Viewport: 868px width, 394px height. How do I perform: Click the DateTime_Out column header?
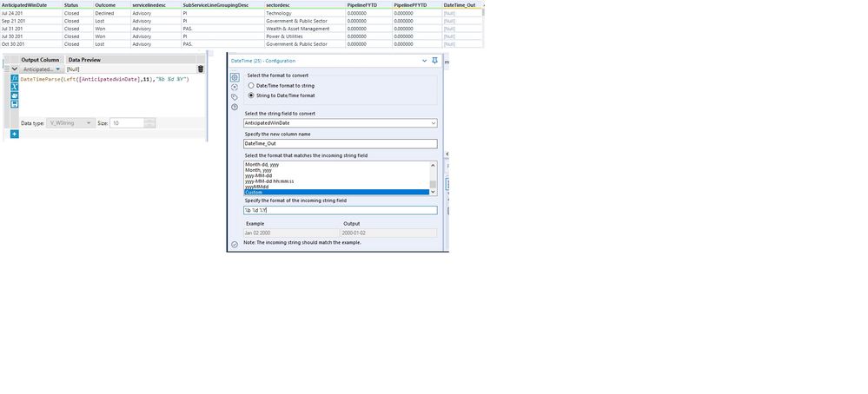tap(462, 5)
